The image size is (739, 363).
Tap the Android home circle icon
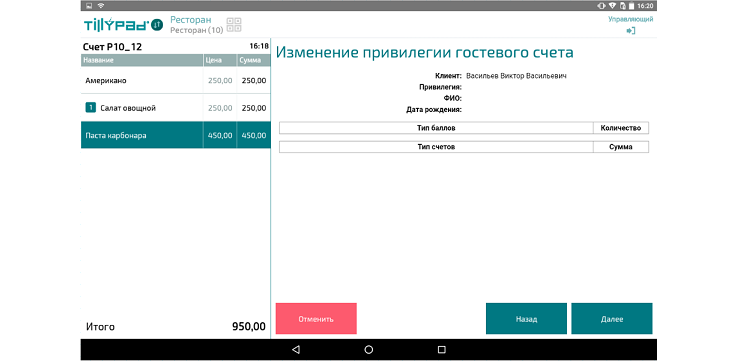coord(369,349)
